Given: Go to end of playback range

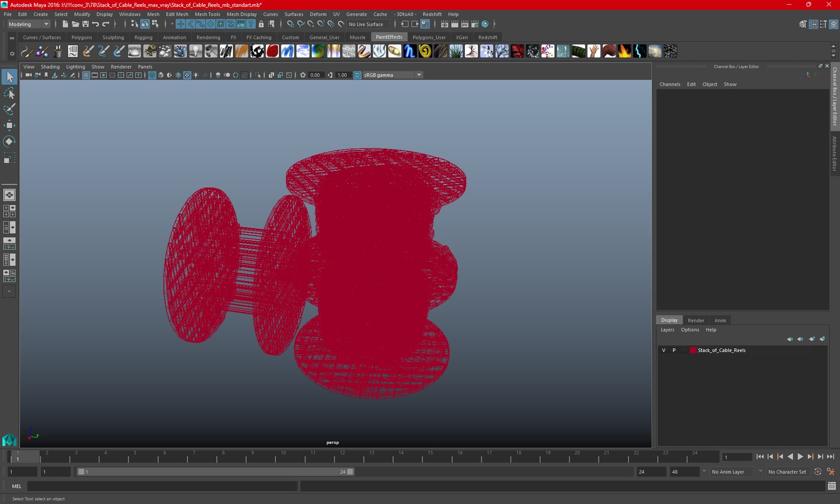Looking at the screenshot, I should point(831,457).
